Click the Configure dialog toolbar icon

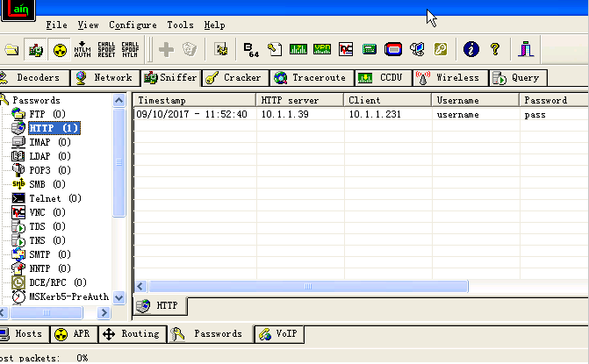pyautogui.click(x=221, y=49)
